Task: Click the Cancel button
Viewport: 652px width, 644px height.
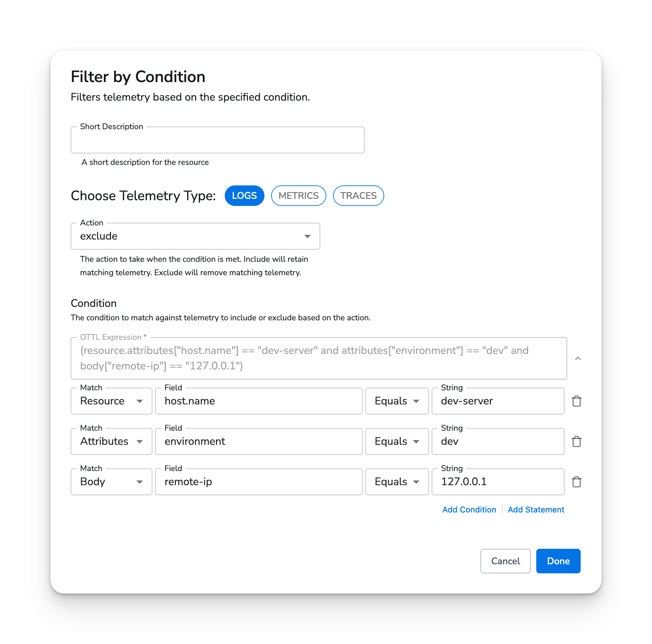Action: coord(505,561)
